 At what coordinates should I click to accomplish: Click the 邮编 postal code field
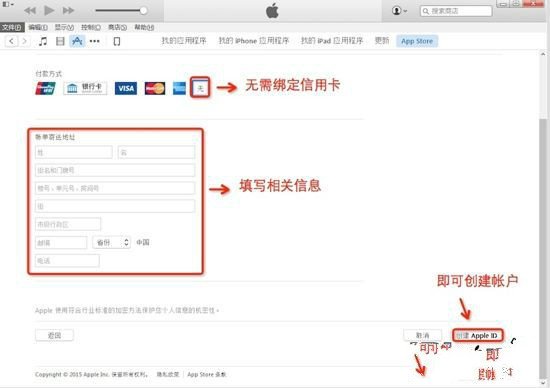(61, 242)
